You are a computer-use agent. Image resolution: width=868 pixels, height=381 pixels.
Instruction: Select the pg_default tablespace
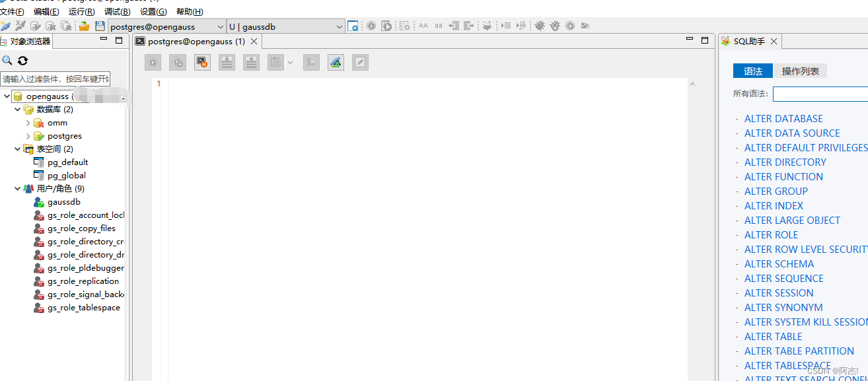click(67, 162)
